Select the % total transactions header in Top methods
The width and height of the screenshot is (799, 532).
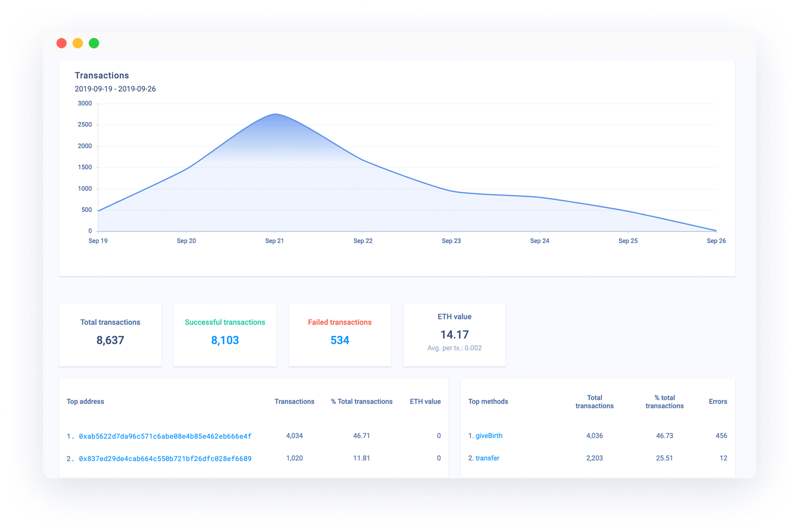tap(665, 401)
